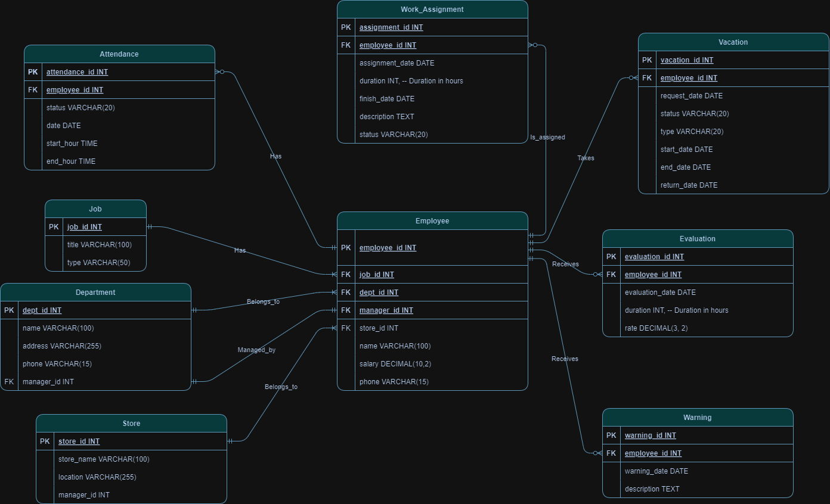Select the Store table header

[x=131, y=423]
